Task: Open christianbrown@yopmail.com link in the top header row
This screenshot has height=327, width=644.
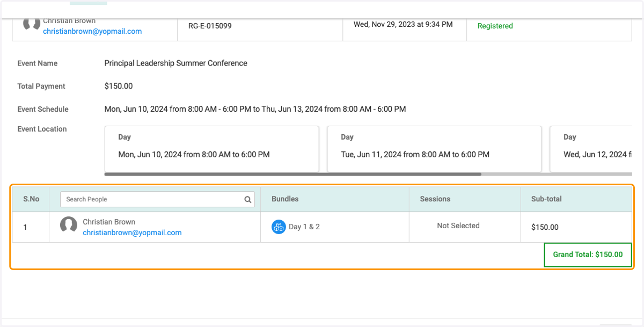Action: tap(92, 31)
